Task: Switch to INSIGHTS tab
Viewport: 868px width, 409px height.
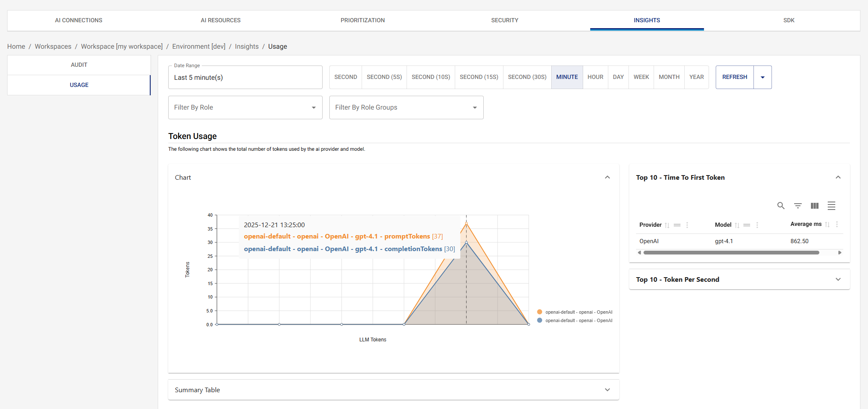Action: coord(647,20)
